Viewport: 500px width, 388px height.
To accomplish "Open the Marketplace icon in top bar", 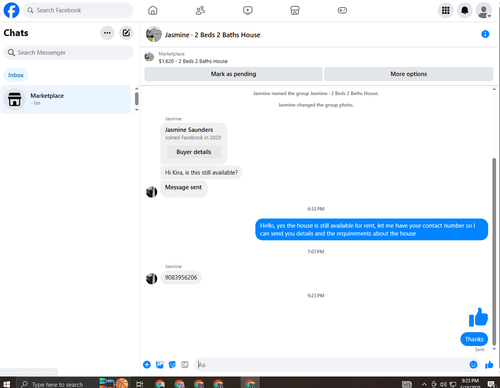I will point(295,11).
